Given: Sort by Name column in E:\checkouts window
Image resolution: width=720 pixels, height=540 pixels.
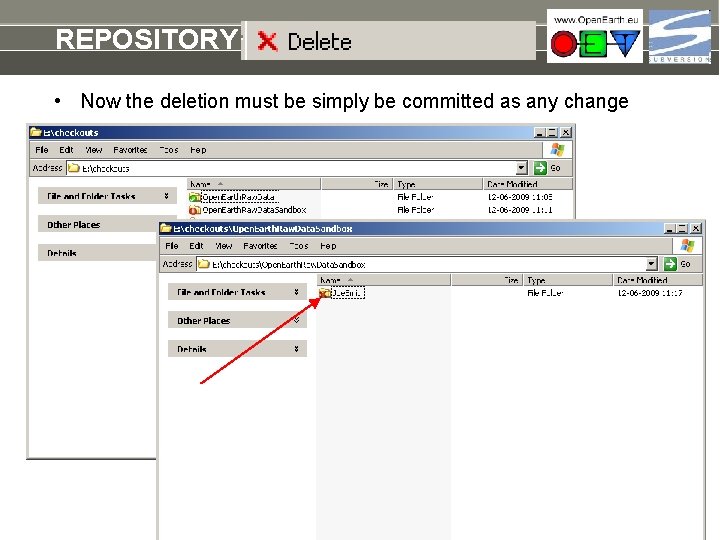Looking at the screenshot, I should (x=254, y=184).
